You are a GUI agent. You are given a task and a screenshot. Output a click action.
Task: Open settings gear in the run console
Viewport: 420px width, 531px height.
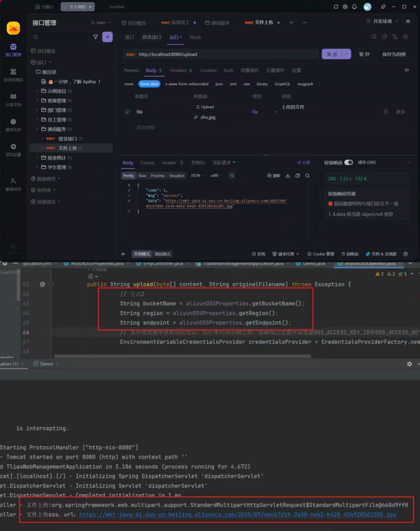point(409,364)
